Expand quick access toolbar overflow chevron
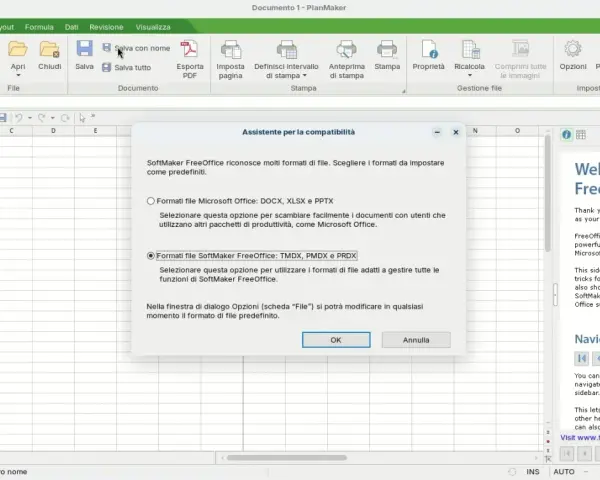600x480 pixels. 93,116
